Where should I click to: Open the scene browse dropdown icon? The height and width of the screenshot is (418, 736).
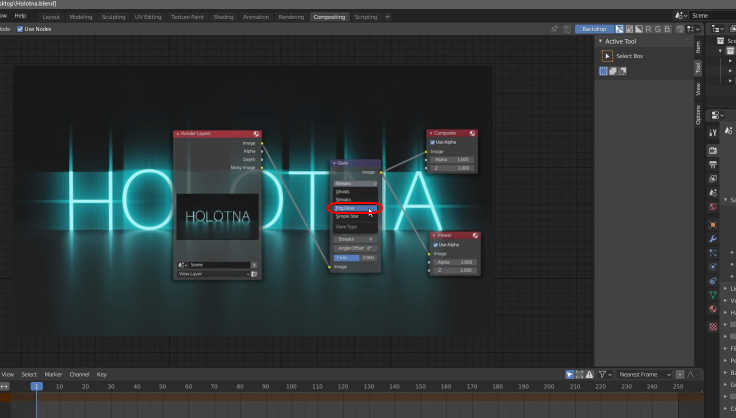pos(681,16)
